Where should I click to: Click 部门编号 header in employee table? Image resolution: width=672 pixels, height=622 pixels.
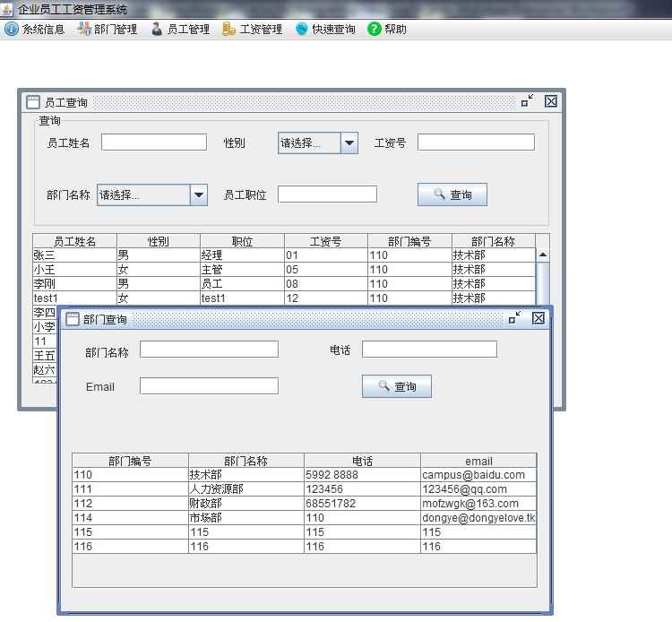pyautogui.click(x=409, y=241)
